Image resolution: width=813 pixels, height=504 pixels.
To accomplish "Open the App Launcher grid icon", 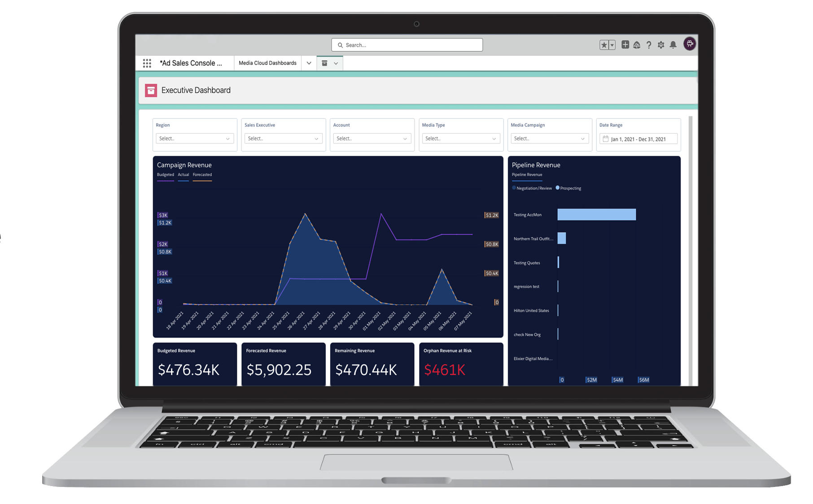I will click(x=147, y=63).
